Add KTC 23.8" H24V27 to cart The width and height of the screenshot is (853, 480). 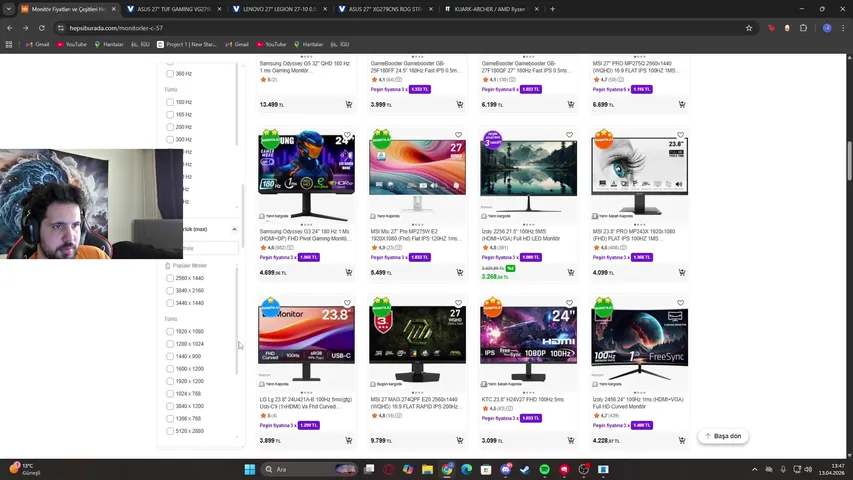pyautogui.click(x=571, y=440)
